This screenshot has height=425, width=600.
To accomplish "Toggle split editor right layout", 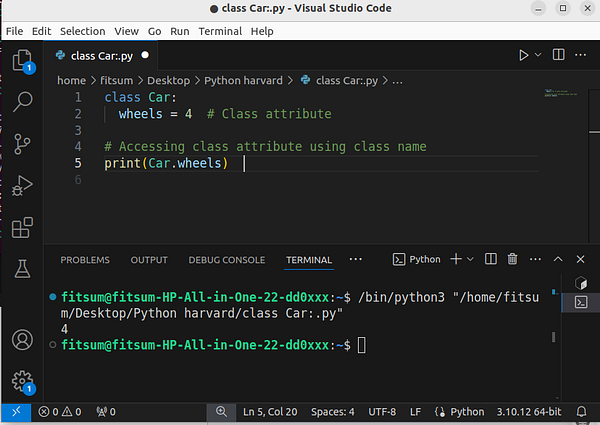I will (558, 55).
